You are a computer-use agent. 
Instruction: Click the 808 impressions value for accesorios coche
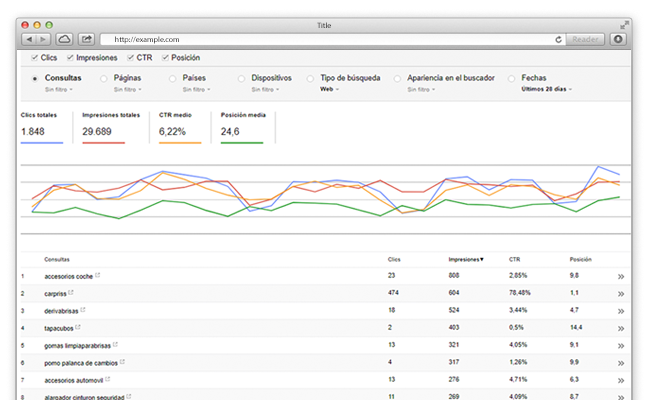(454, 275)
